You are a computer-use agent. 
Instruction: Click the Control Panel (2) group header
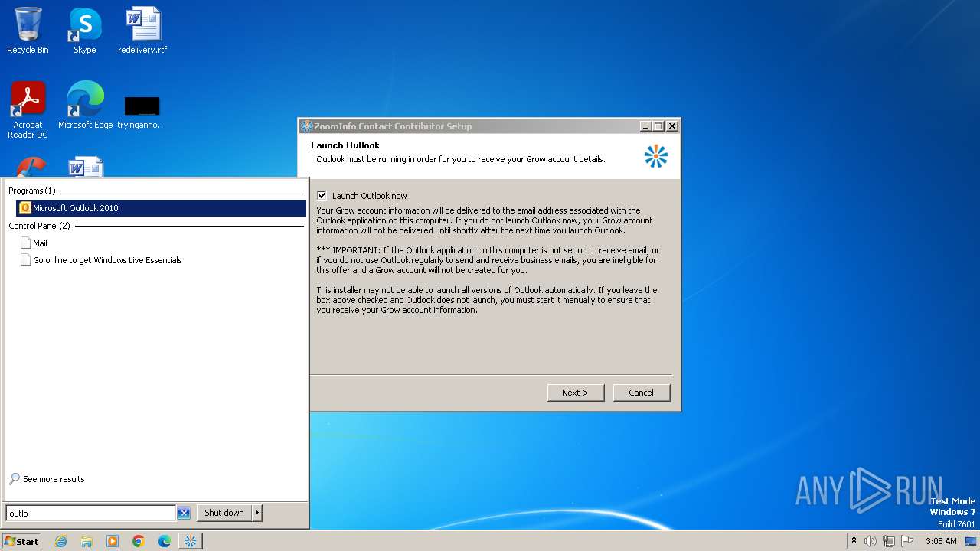click(39, 226)
